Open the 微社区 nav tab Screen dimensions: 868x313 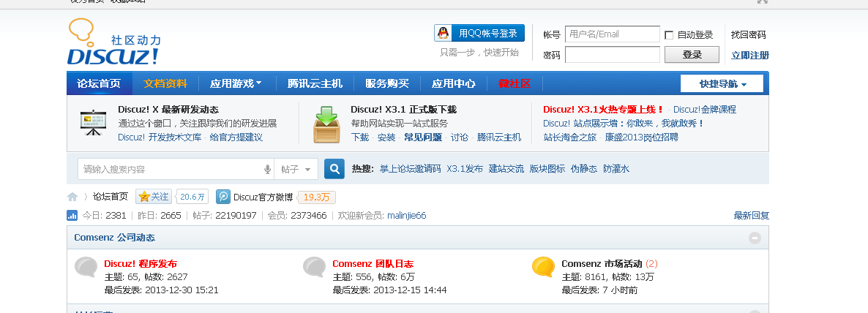click(515, 83)
